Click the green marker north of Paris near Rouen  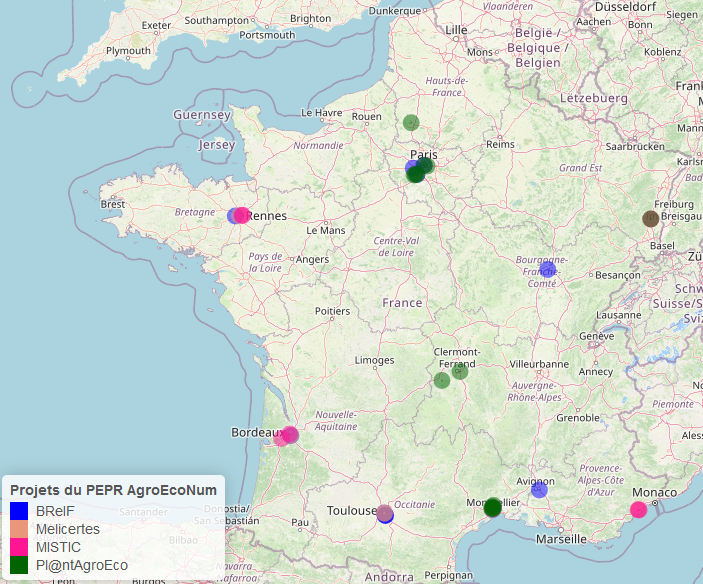pos(411,123)
